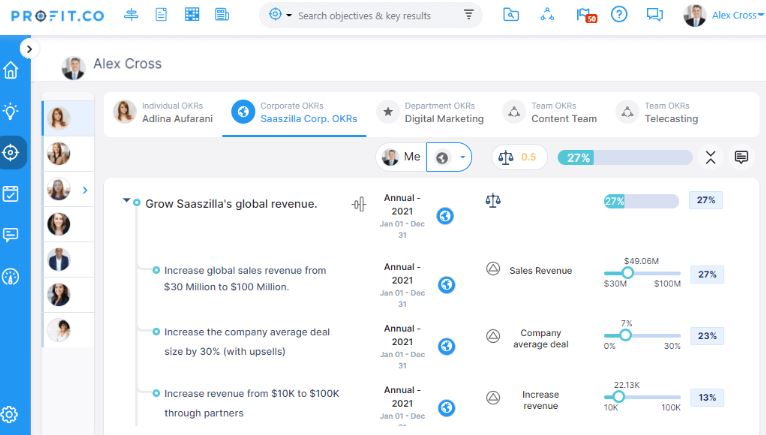Click the Sales Revenue KPI icon
The width and height of the screenshot is (766, 435).
[x=493, y=268]
